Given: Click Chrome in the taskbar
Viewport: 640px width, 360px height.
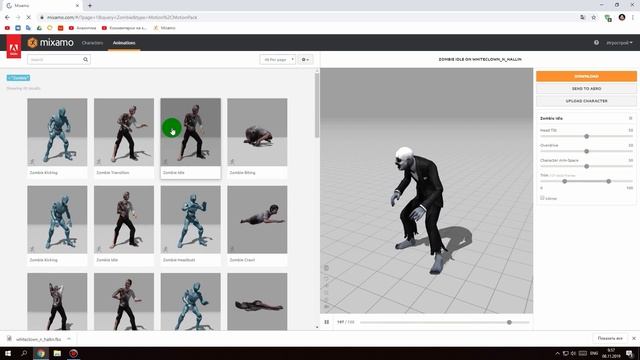Looking at the screenshot, I should [x=40, y=353].
